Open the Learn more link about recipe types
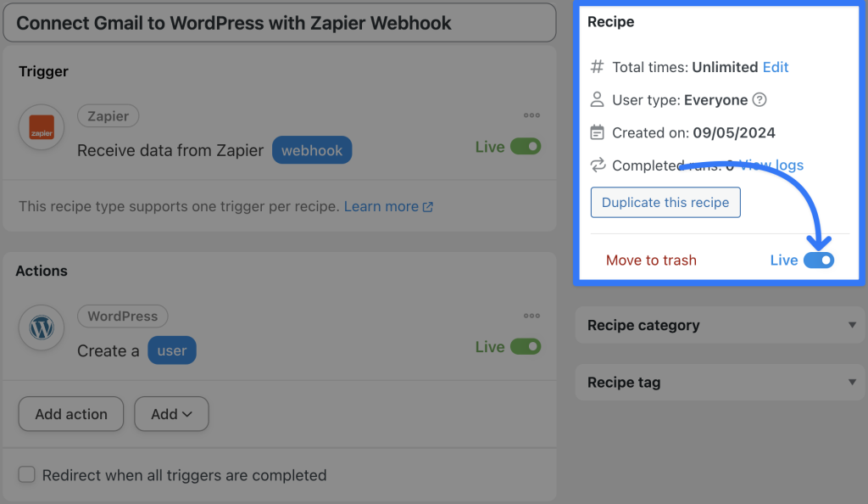 [x=381, y=206]
